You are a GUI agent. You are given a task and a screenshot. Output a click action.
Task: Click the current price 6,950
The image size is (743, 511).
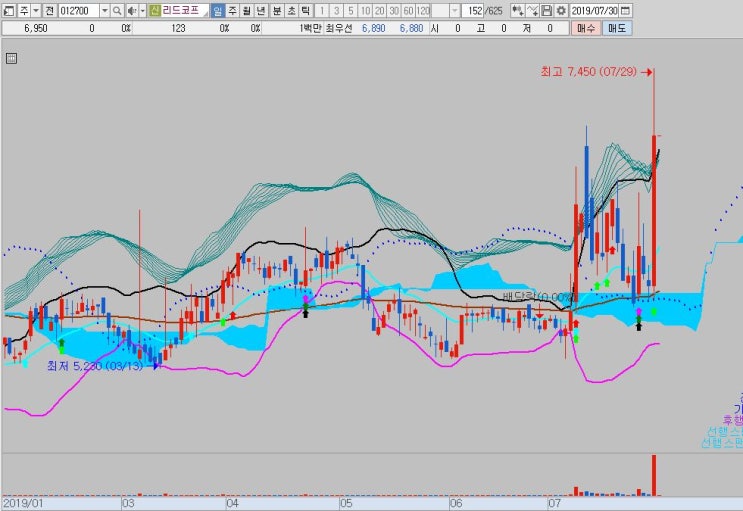pos(36,28)
